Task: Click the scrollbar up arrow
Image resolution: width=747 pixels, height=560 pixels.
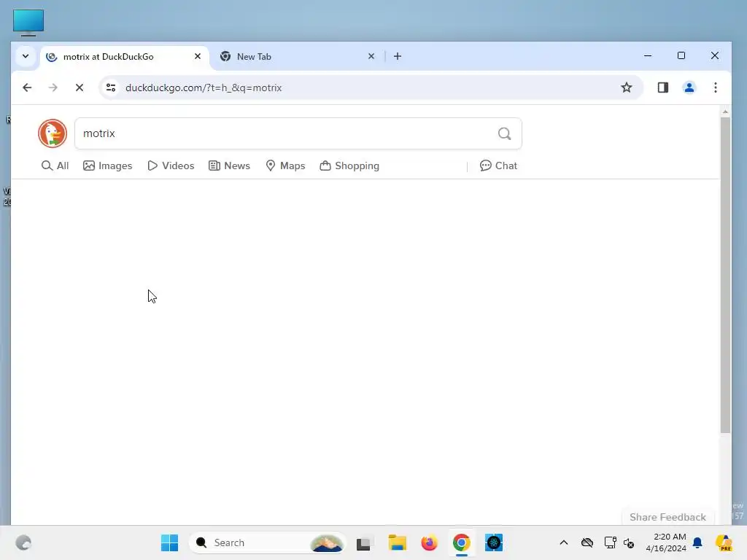Action: click(725, 112)
